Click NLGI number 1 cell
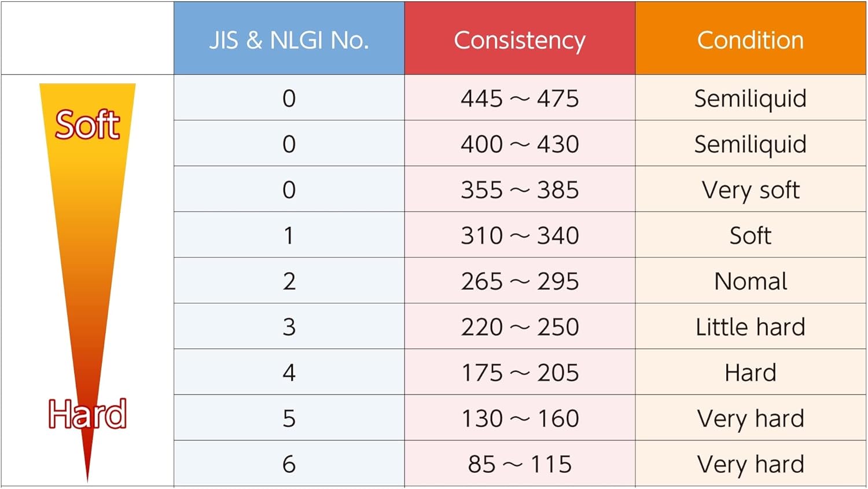This screenshot has width=868, height=489. click(289, 235)
